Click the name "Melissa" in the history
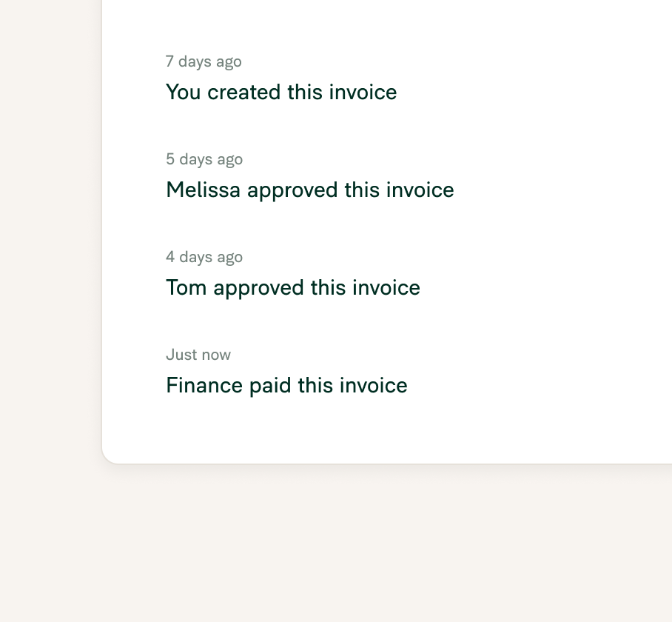The height and width of the screenshot is (622, 672). click(203, 190)
